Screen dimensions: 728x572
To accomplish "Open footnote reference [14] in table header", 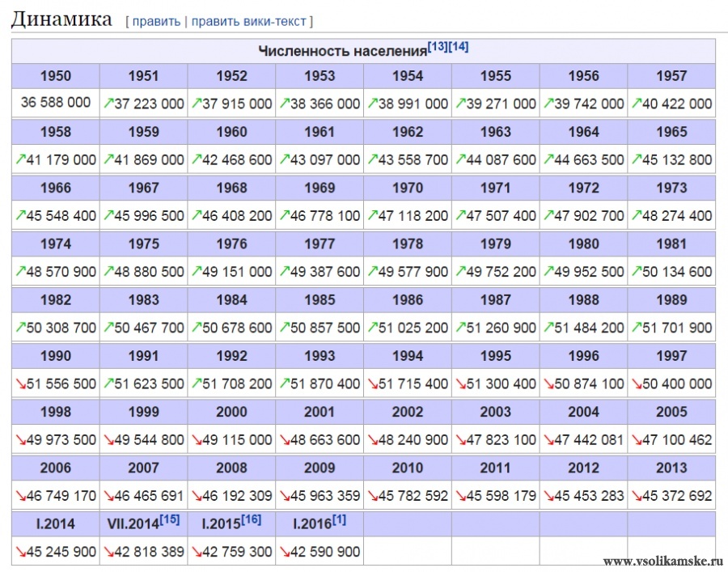I will (459, 47).
